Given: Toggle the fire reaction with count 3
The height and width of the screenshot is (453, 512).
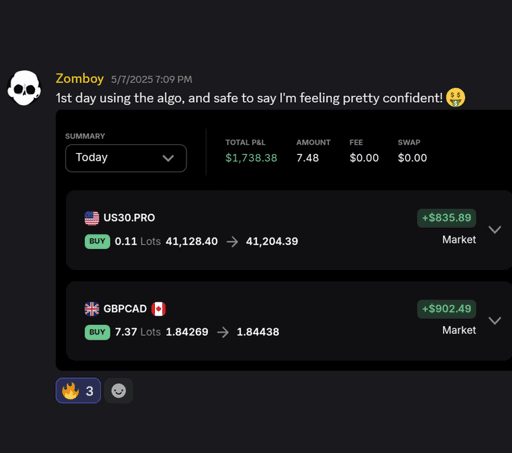Looking at the screenshot, I should tap(78, 391).
